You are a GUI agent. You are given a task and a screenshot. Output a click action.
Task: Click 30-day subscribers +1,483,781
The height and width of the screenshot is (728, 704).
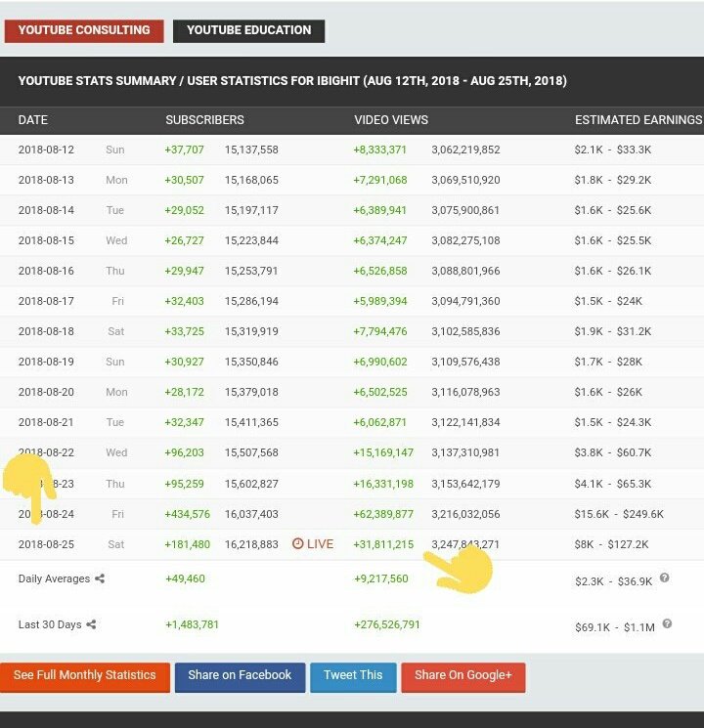point(192,624)
